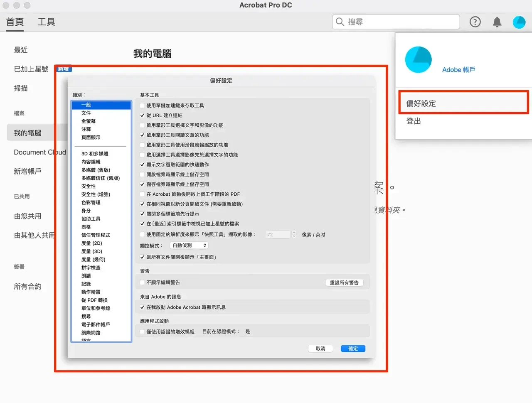Click the resolution stepper arrows beside 72
532x403 pixels.
click(294, 234)
